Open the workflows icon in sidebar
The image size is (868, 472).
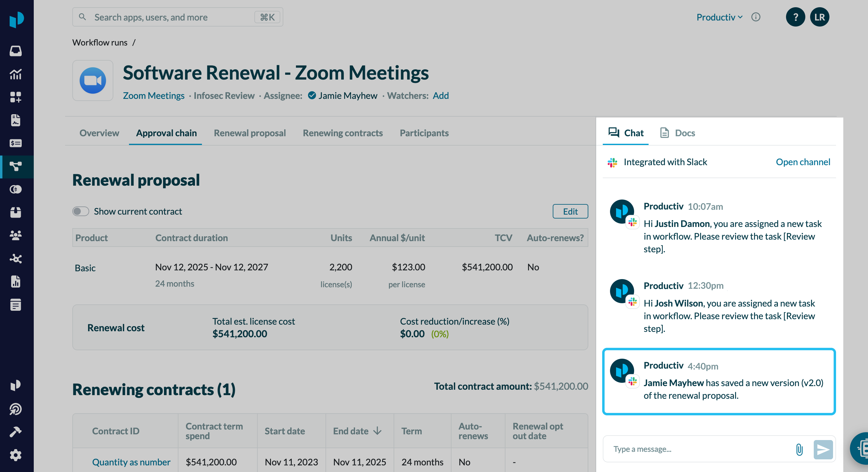click(x=15, y=166)
